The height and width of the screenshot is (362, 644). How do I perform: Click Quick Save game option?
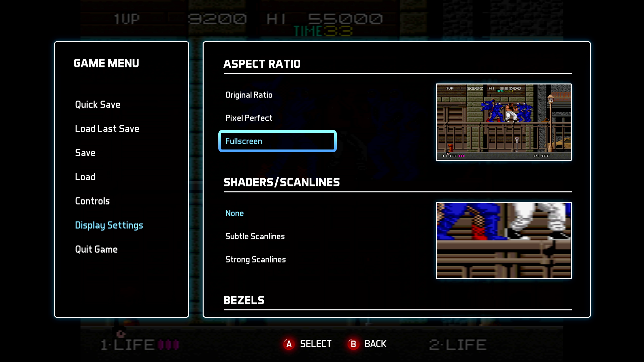(97, 104)
